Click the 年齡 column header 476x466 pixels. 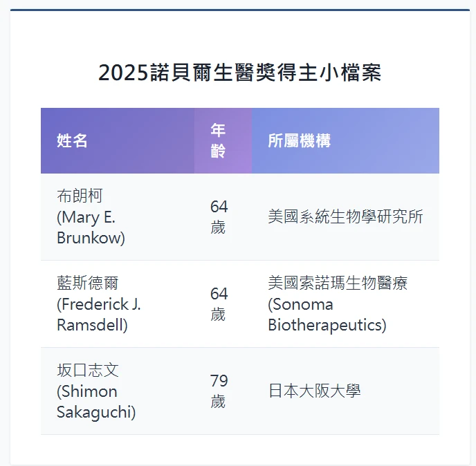tap(218, 140)
